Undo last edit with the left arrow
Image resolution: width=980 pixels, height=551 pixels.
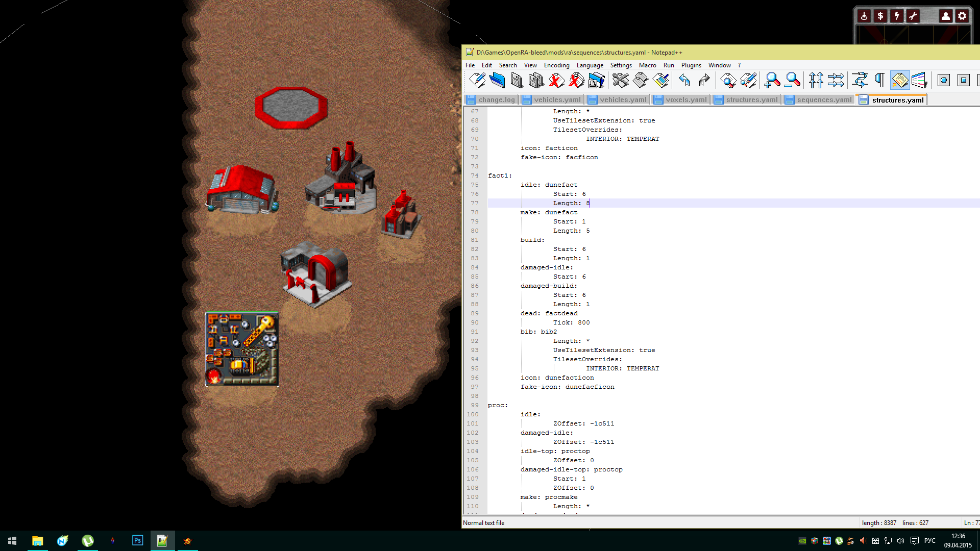[x=685, y=80]
